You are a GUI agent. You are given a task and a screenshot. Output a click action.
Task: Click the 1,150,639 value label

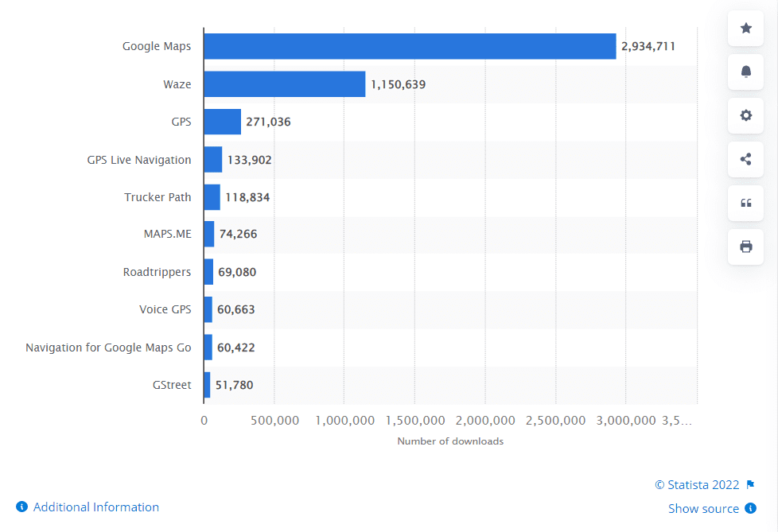tap(398, 85)
